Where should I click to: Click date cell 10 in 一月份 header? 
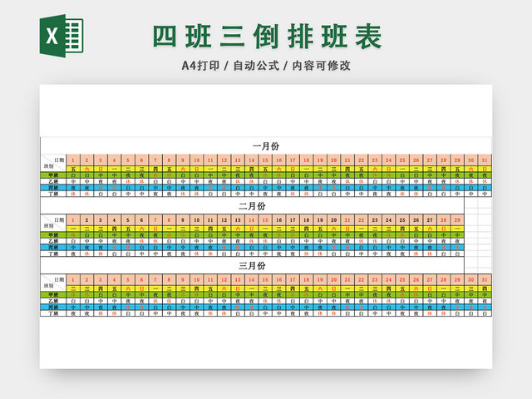pyautogui.click(x=197, y=160)
